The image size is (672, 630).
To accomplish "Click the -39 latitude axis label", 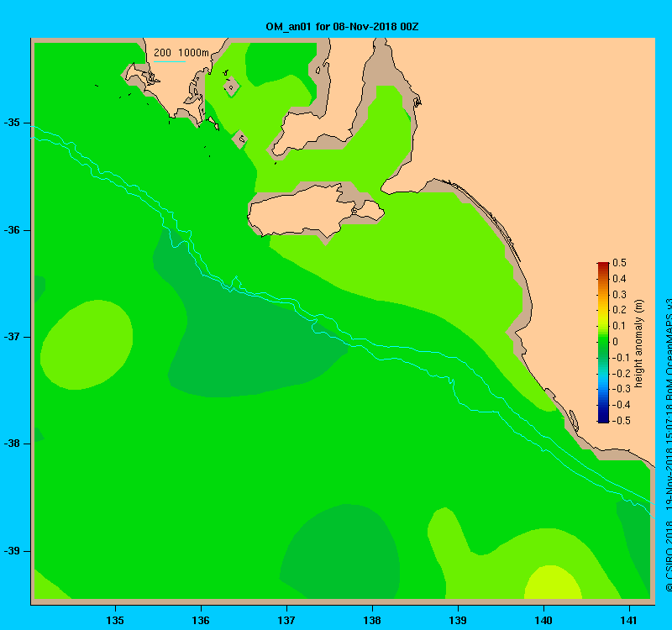I will pyautogui.click(x=12, y=551).
